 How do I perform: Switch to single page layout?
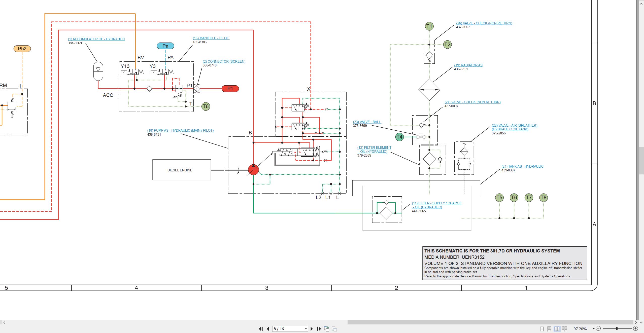tap(542, 329)
